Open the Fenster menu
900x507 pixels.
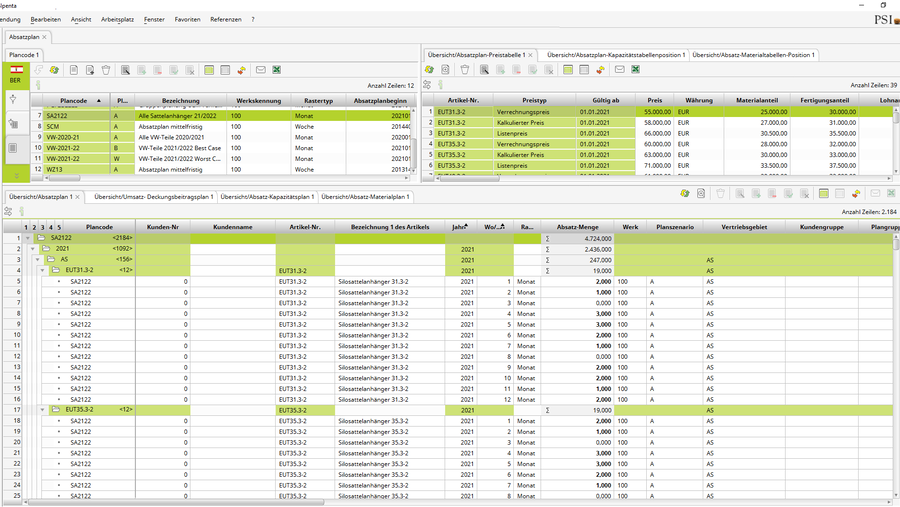point(154,20)
